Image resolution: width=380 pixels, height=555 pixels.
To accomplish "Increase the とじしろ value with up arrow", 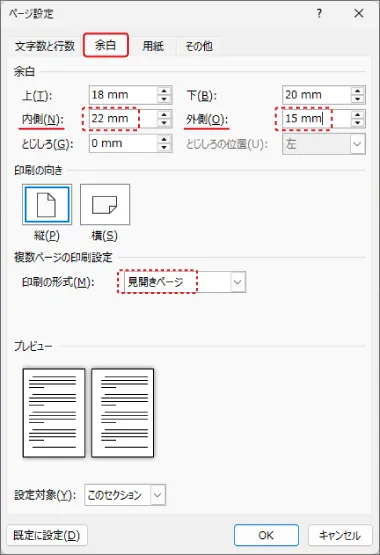I will (164, 139).
